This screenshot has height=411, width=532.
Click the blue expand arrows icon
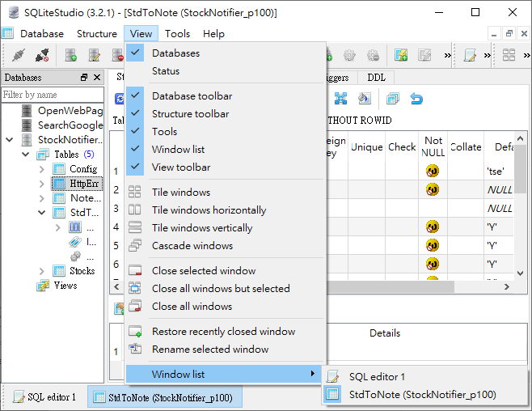tap(340, 99)
